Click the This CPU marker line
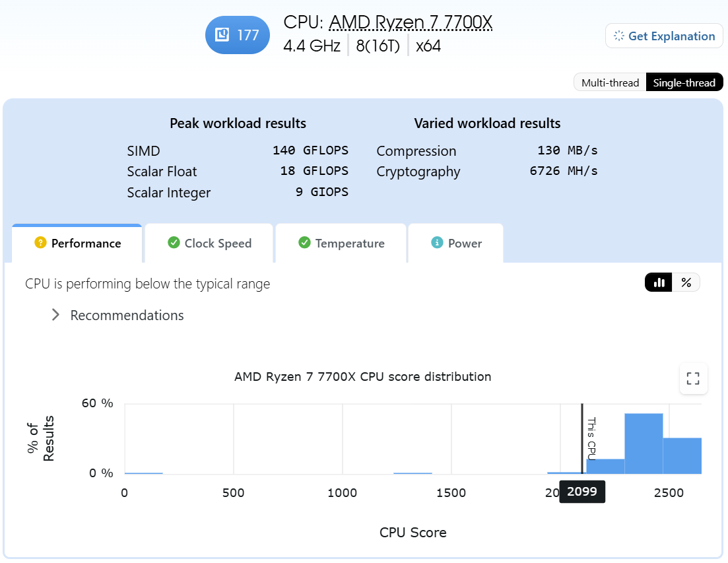Viewport: 728px width, 563px height. [582, 439]
